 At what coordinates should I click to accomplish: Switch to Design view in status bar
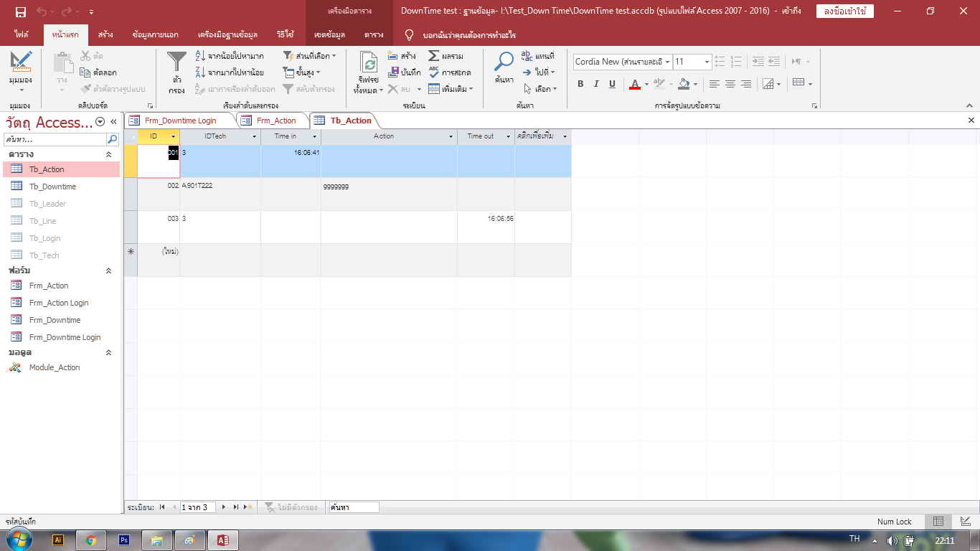tap(965, 522)
